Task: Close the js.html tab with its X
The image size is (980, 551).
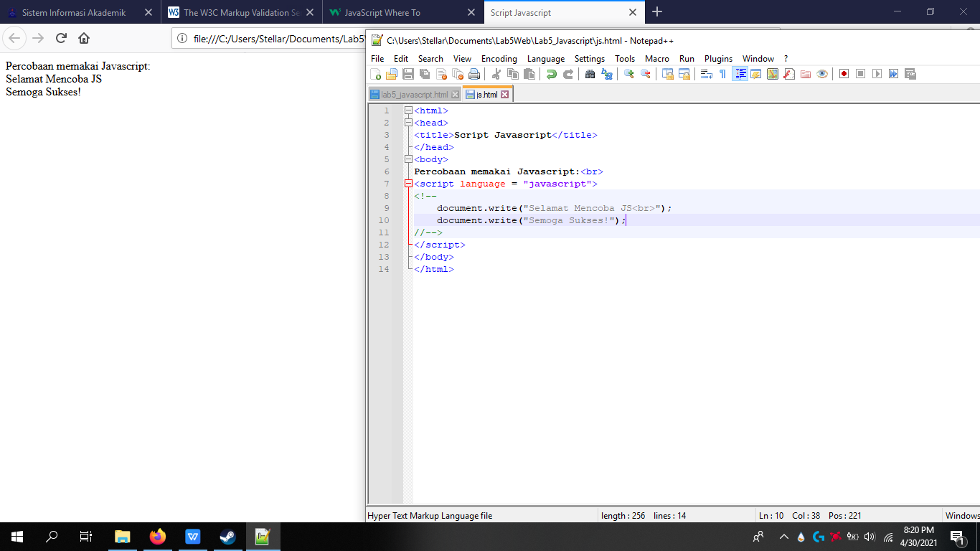Action: point(504,95)
